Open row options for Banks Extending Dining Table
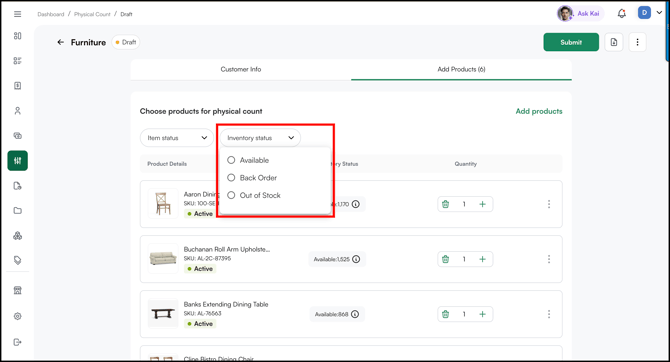The height and width of the screenshot is (362, 670). 549,314
